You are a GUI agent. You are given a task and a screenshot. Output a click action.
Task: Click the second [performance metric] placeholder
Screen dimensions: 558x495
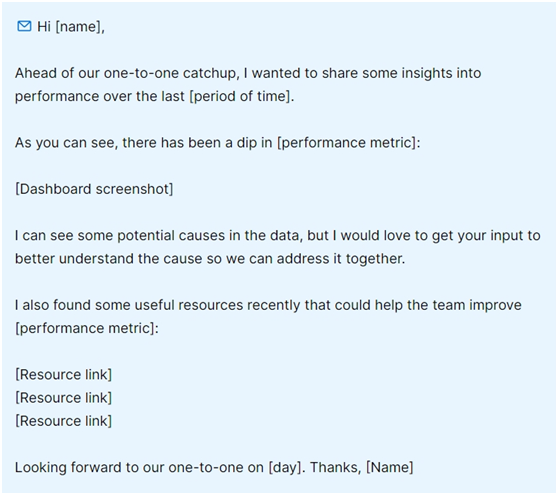tap(85, 328)
